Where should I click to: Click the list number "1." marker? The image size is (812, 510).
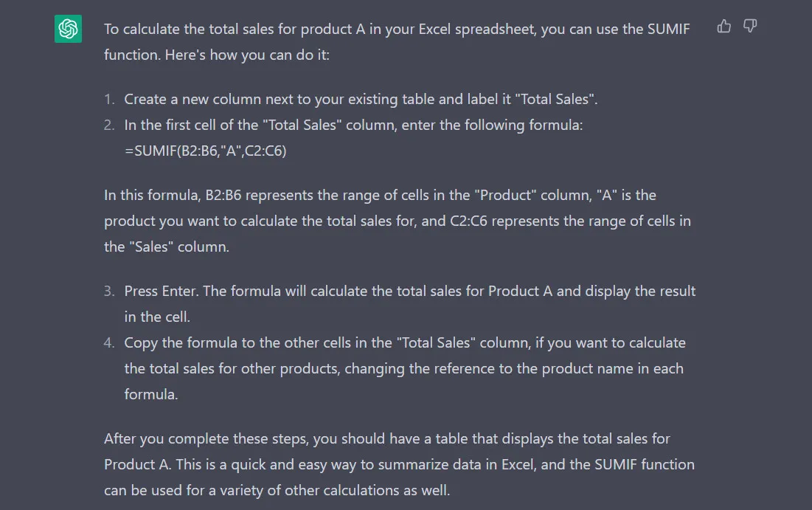coord(109,100)
